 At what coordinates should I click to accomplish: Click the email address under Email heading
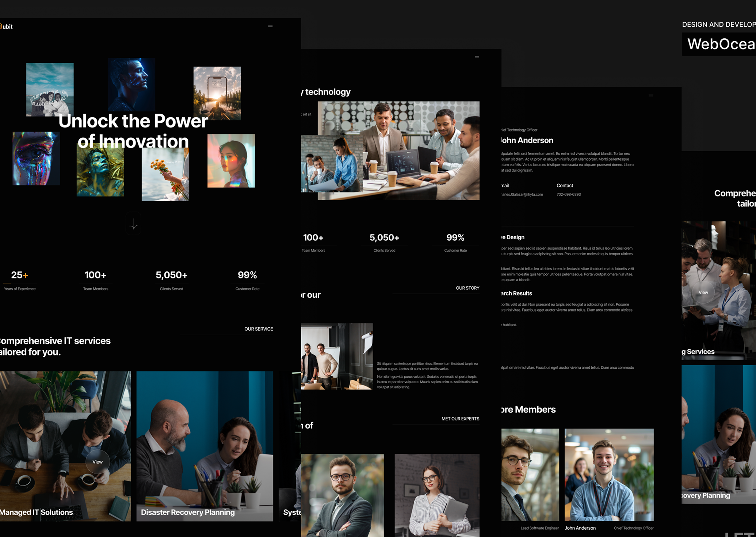pyautogui.click(x=522, y=194)
